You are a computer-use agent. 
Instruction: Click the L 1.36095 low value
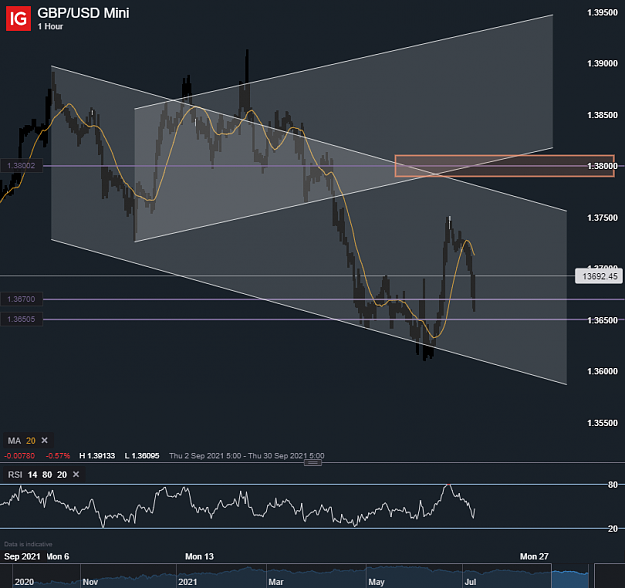(x=142, y=456)
